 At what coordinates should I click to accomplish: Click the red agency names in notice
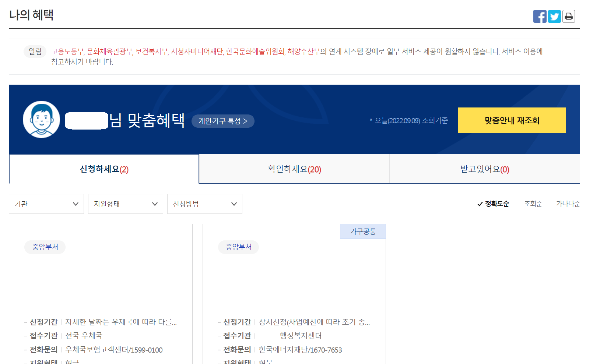(x=186, y=52)
